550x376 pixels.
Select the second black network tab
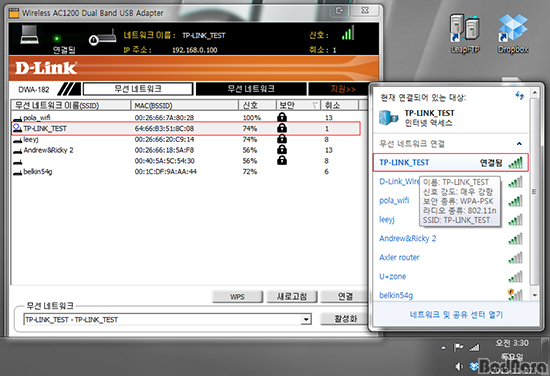pyautogui.click(x=251, y=89)
